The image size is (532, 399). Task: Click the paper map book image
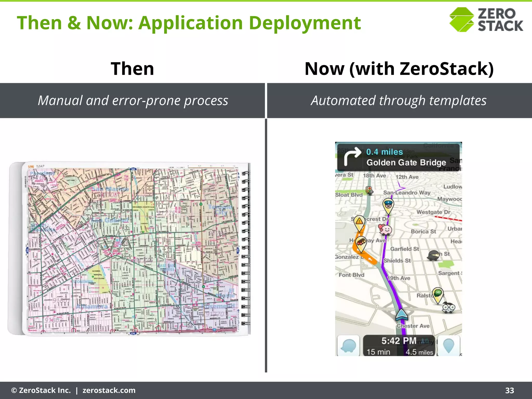click(129, 249)
